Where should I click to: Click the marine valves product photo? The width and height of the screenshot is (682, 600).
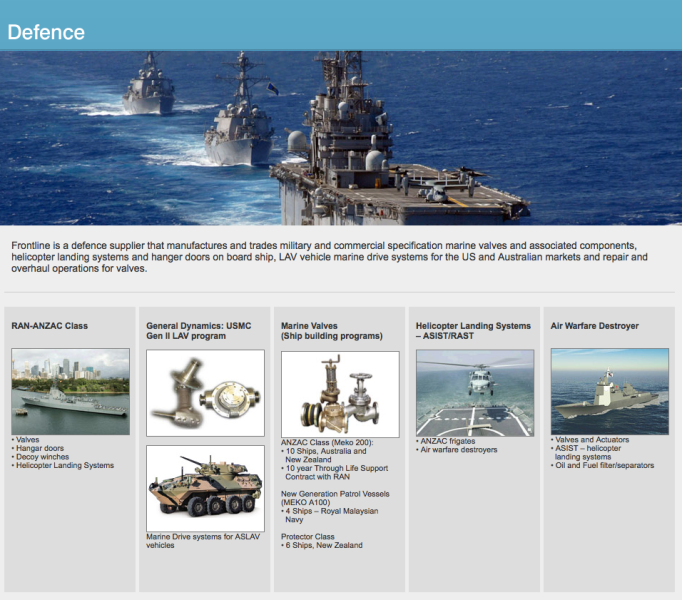(340, 393)
